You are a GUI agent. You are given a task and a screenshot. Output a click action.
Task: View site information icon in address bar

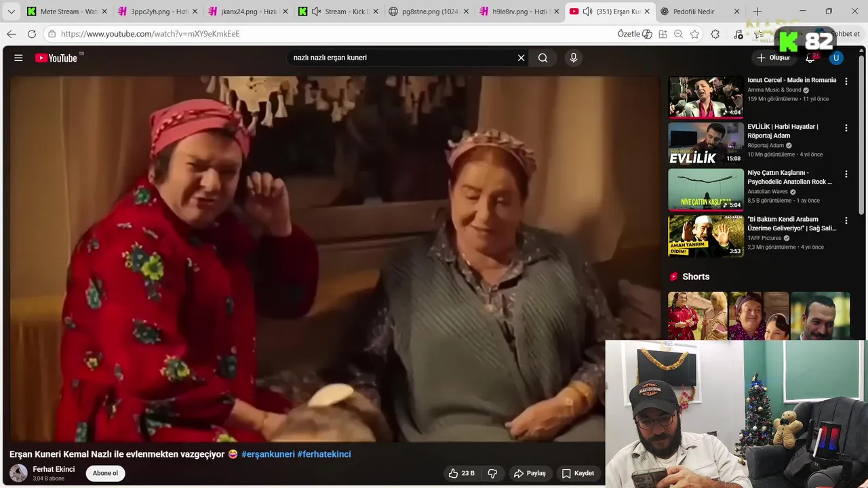tap(52, 34)
